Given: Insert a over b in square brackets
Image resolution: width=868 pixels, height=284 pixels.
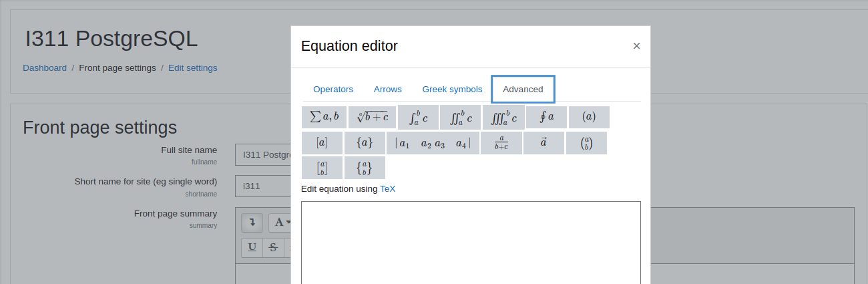Looking at the screenshot, I should point(322,168).
